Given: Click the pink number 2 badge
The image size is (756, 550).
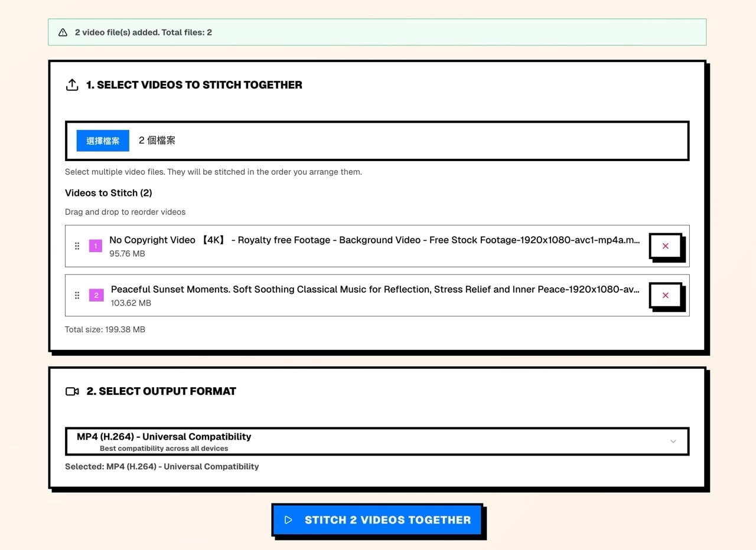Looking at the screenshot, I should 96,295.
